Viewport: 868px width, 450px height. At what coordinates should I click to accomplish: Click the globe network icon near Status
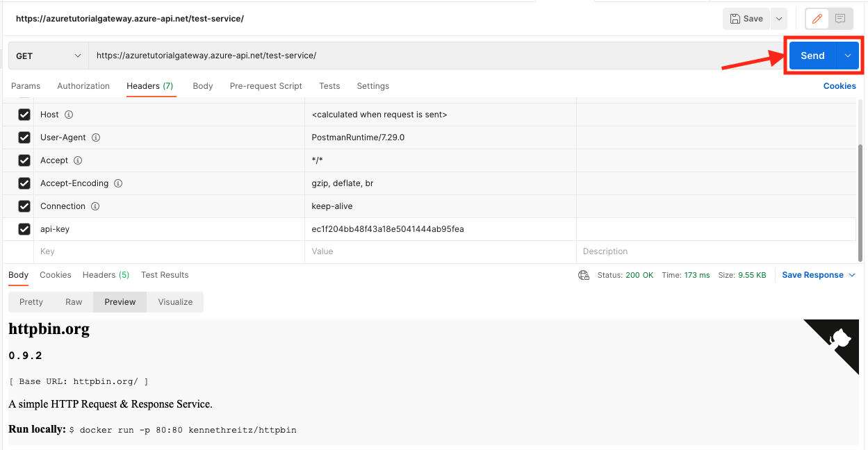point(584,275)
